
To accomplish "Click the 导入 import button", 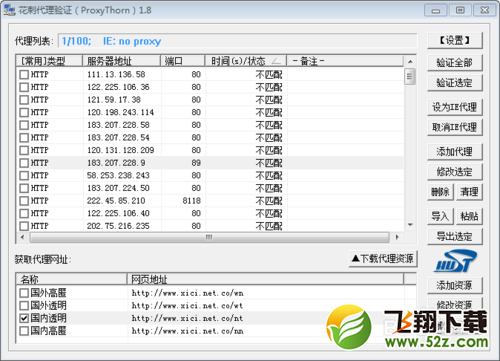I will [440, 217].
